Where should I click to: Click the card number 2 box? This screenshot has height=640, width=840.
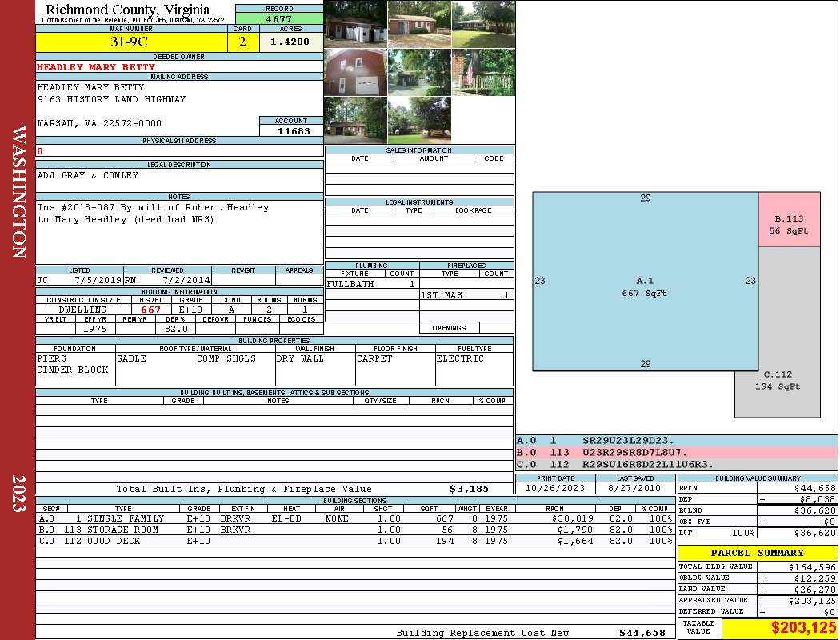pos(243,42)
